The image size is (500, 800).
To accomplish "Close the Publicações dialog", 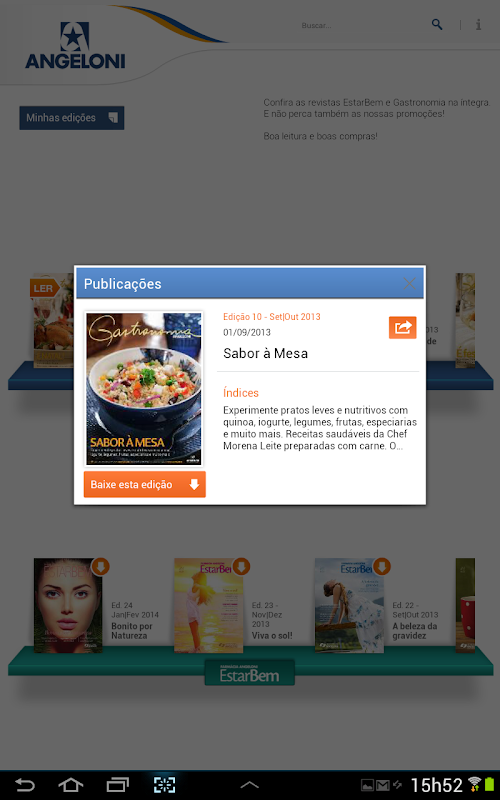I will (409, 284).
